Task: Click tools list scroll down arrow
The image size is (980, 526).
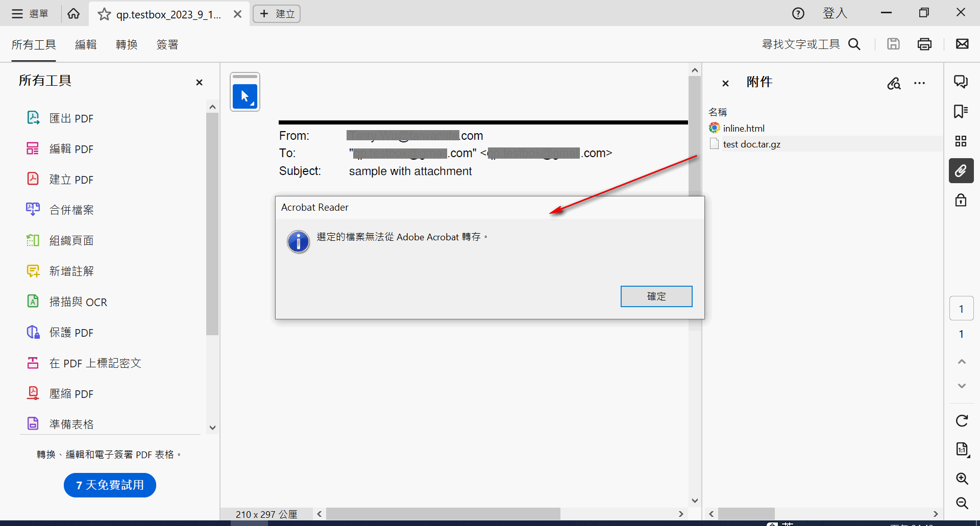Action: (213, 428)
